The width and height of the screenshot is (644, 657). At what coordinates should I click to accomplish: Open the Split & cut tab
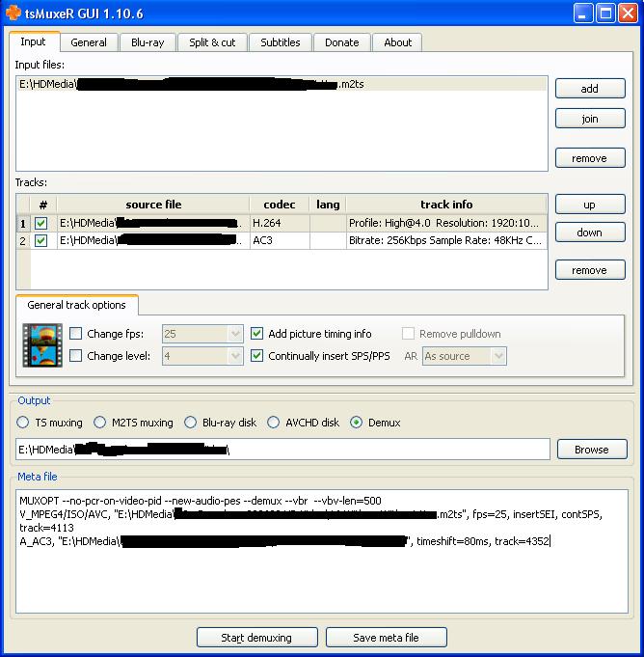(212, 42)
